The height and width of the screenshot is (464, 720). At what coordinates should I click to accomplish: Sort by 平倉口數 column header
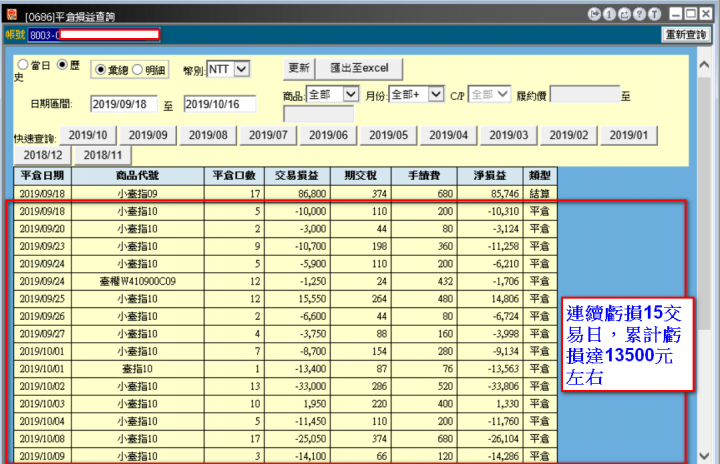point(234,176)
